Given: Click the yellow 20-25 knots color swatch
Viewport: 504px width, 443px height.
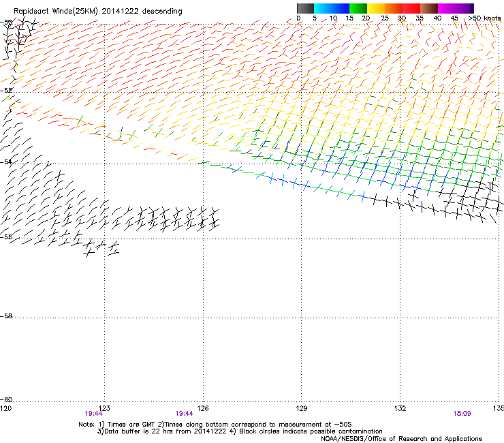Looking at the screenshot, I should (x=376, y=8).
